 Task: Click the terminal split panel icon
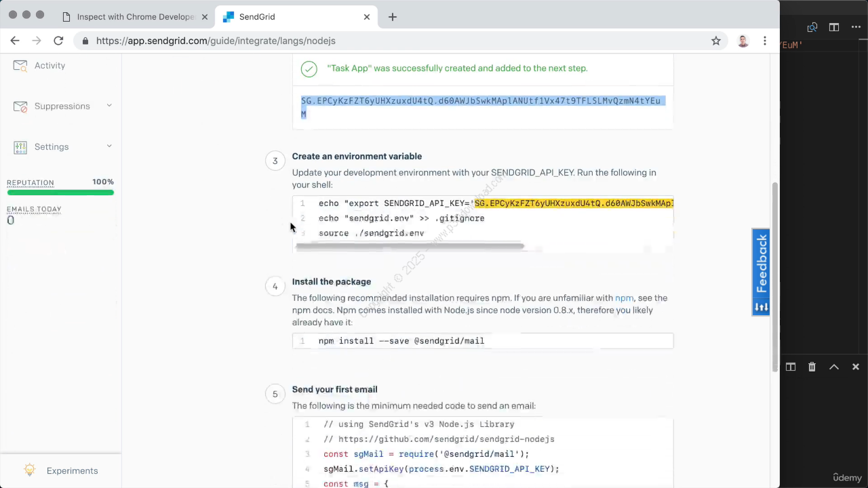(x=791, y=367)
